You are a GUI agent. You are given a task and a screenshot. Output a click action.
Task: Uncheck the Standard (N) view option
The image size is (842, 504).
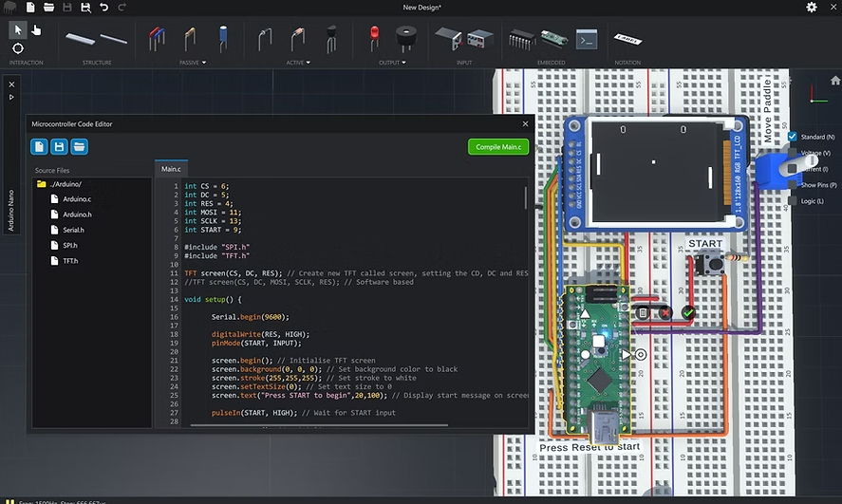tap(793, 137)
